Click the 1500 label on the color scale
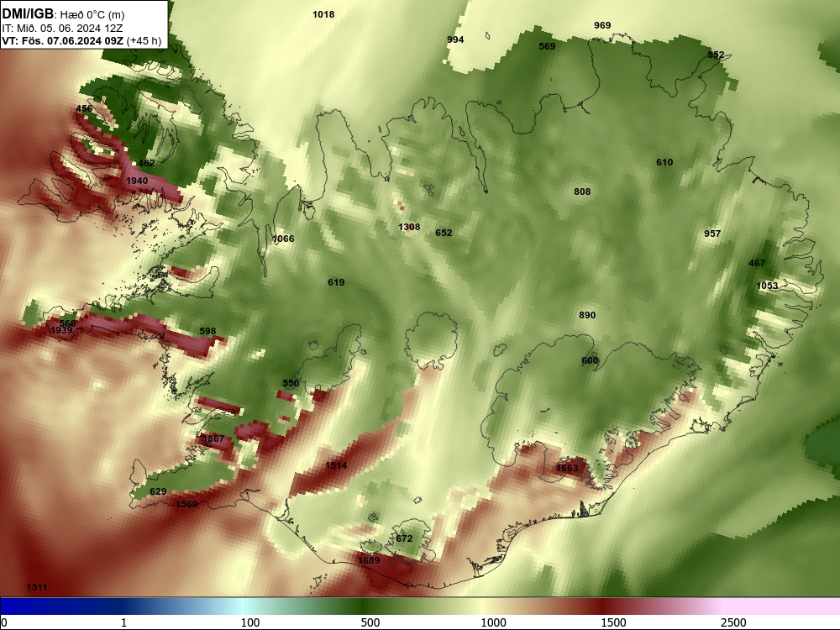The height and width of the screenshot is (630, 840). point(613,622)
